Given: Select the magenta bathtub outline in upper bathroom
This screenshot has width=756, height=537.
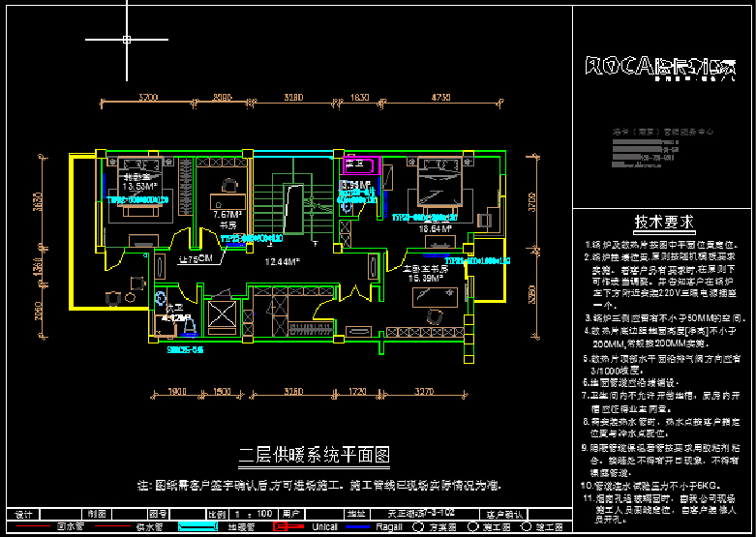Looking at the screenshot, I should click(361, 164).
